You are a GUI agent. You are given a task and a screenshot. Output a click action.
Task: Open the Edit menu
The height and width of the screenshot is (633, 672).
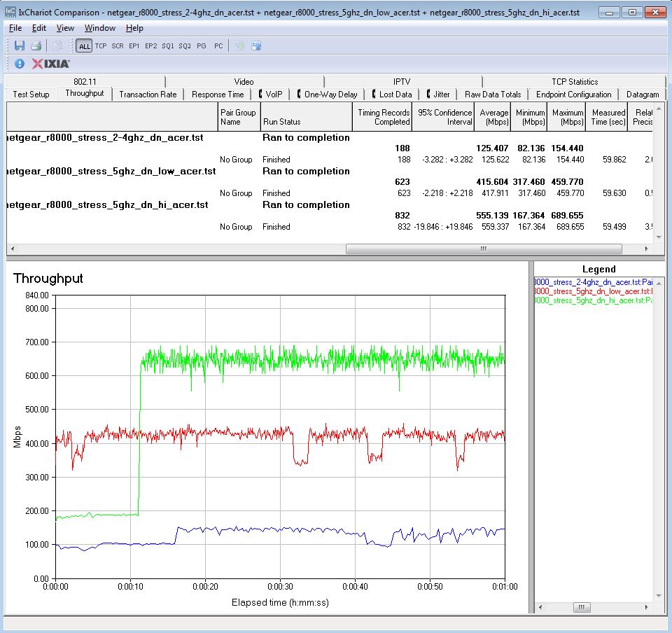point(39,28)
